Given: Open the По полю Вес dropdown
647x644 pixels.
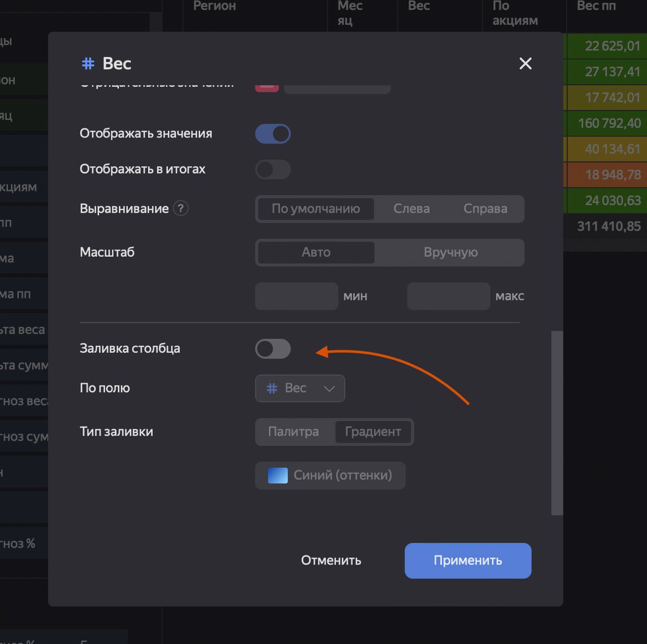Looking at the screenshot, I should [x=300, y=388].
